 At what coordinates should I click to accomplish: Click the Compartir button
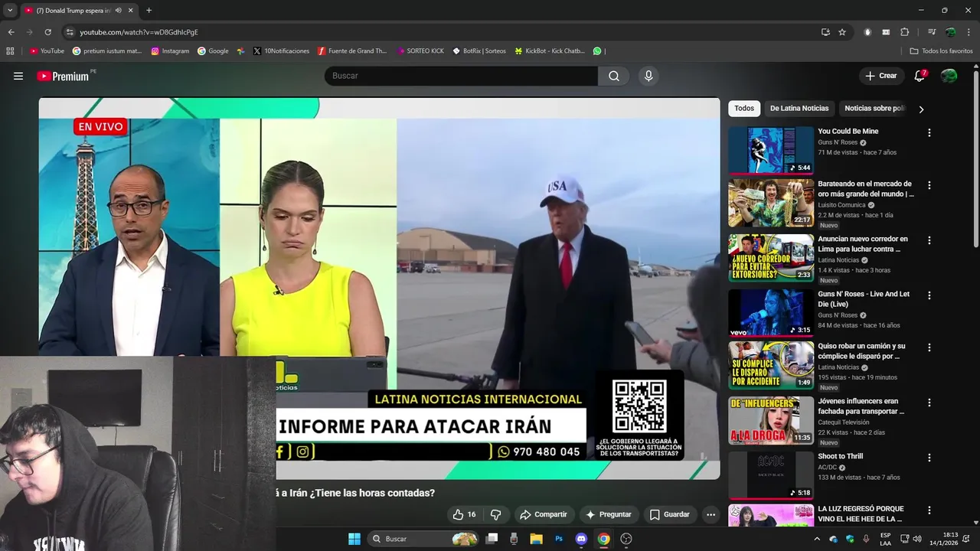543,514
